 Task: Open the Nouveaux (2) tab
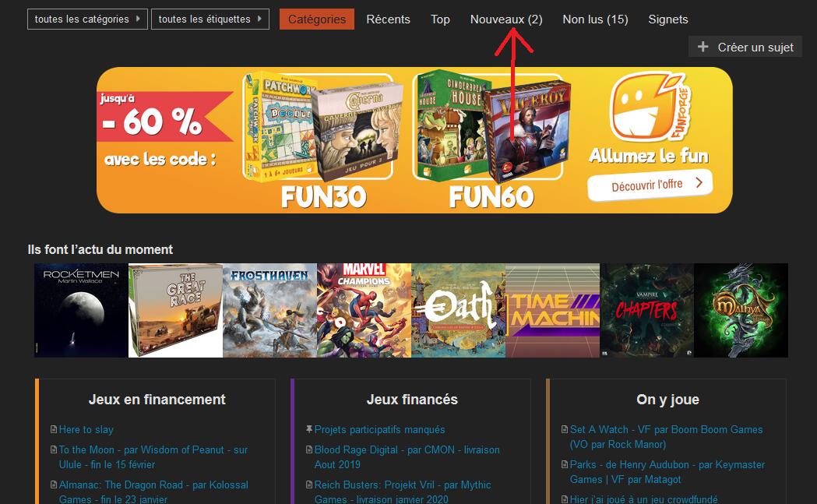click(x=506, y=19)
